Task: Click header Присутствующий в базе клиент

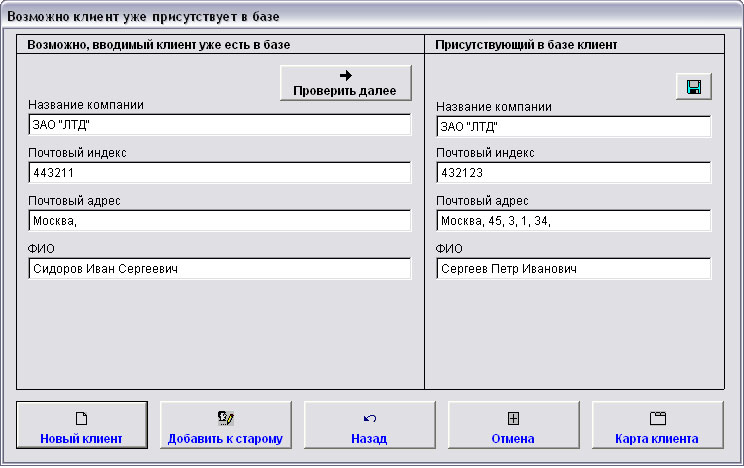Action: pyautogui.click(x=526, y=45)
